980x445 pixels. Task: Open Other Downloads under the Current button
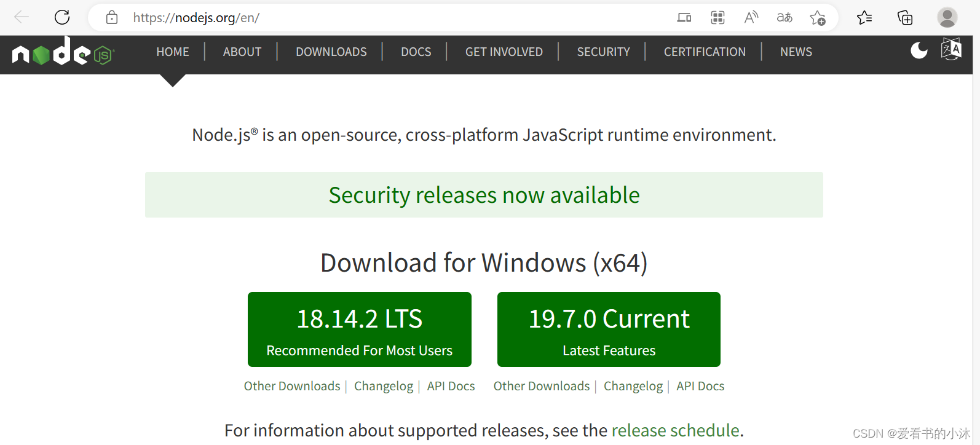point(542,386)
